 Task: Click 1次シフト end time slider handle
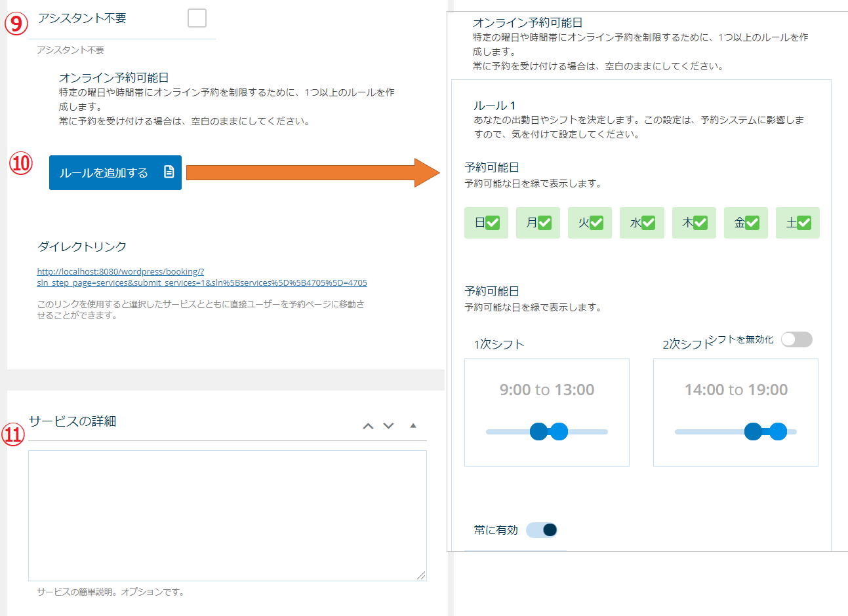[559, 432]
